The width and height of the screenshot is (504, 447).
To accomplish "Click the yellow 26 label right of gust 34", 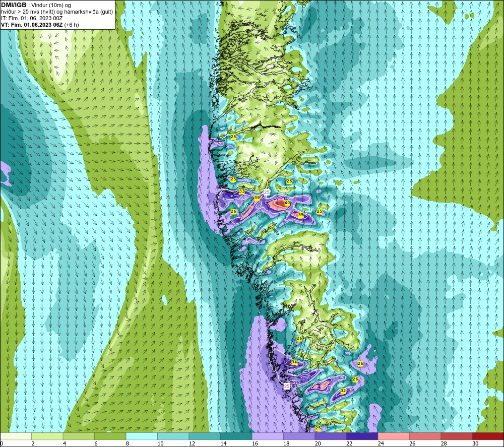I will [x=360, y=363].
